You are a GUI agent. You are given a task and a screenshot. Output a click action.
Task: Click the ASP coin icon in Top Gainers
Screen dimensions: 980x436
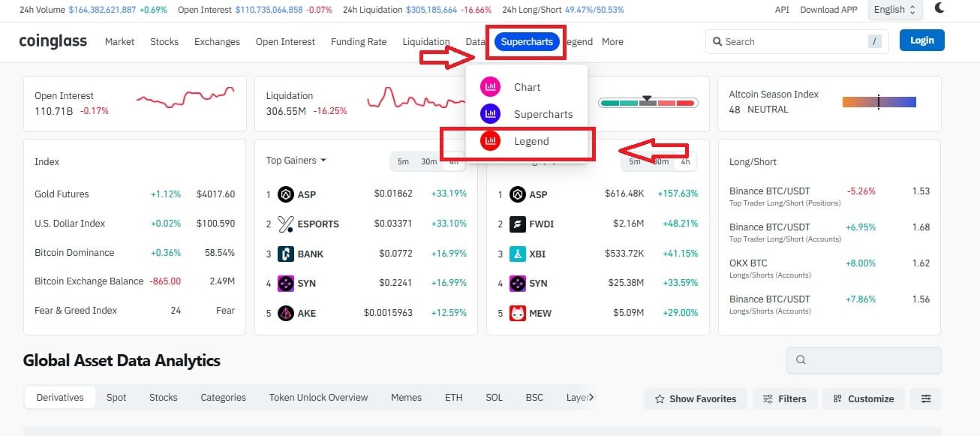click(285, 194)
